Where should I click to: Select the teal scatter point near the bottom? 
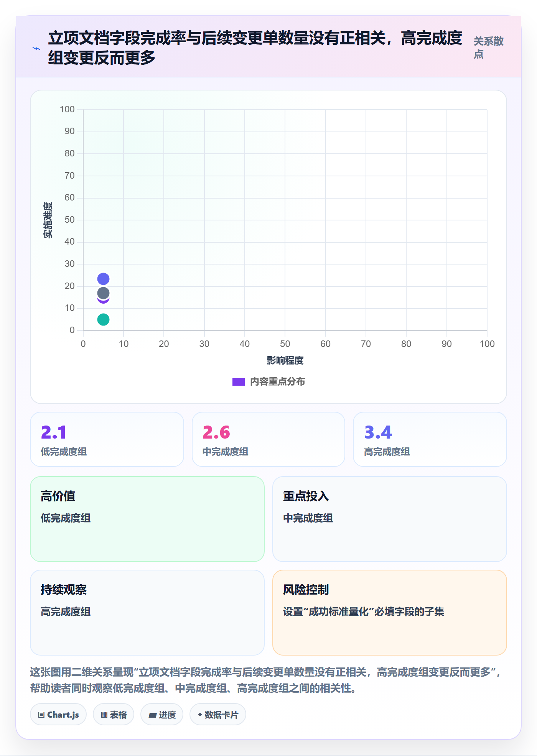point(103,319)
